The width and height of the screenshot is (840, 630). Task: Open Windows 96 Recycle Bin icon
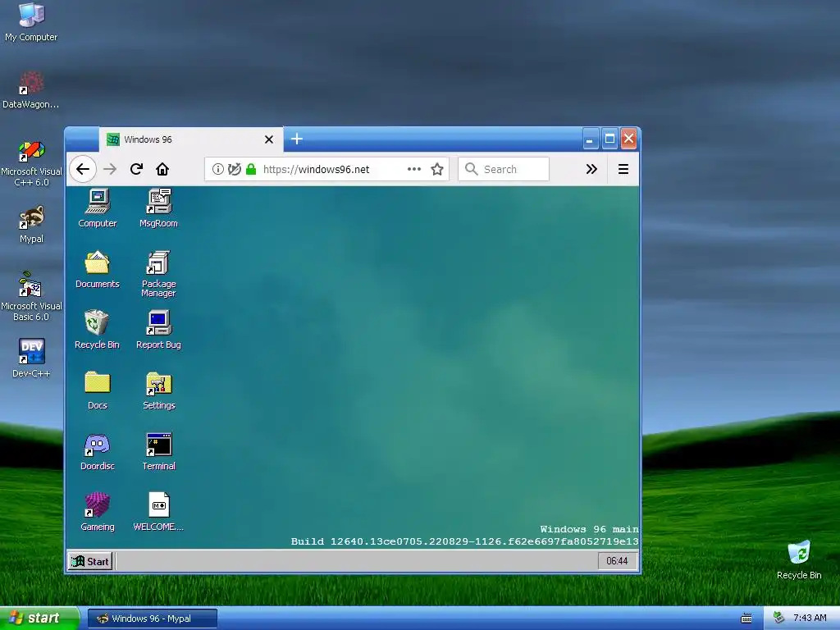coord(97,330)
